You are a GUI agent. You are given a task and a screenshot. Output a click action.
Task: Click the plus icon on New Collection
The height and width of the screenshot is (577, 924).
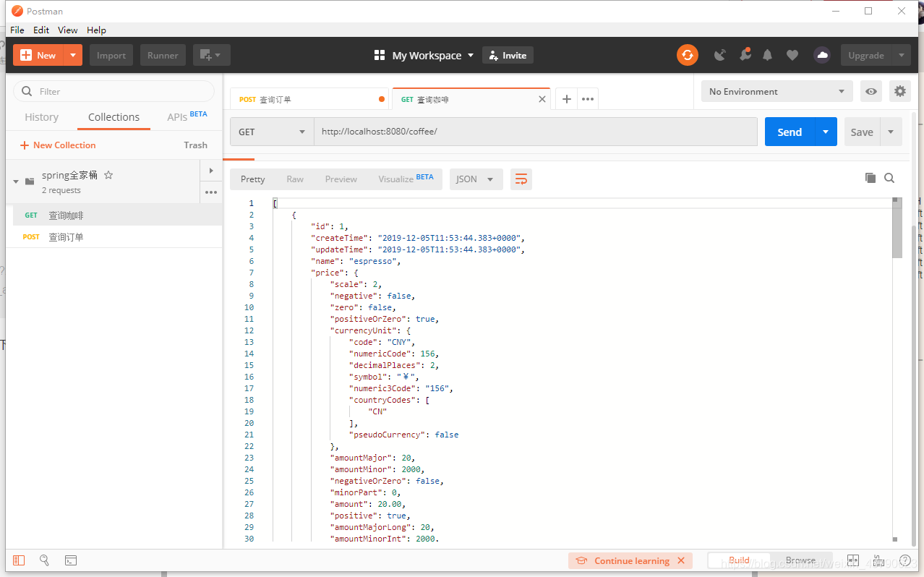[25, 145]
